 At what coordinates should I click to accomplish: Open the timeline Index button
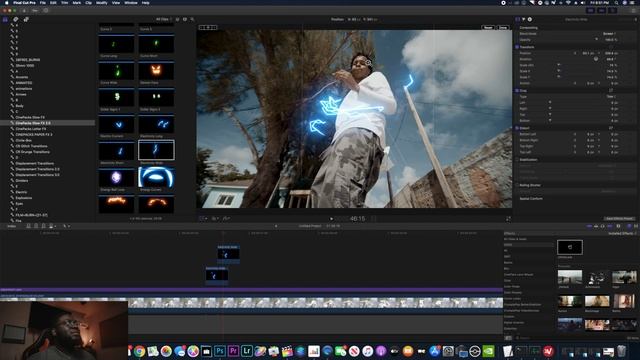(12, 226)
